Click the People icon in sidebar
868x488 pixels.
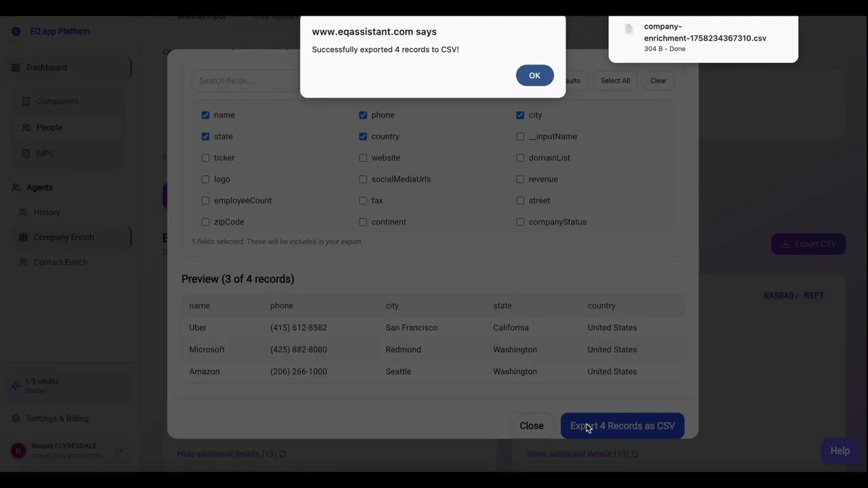(x=26, y=127)
